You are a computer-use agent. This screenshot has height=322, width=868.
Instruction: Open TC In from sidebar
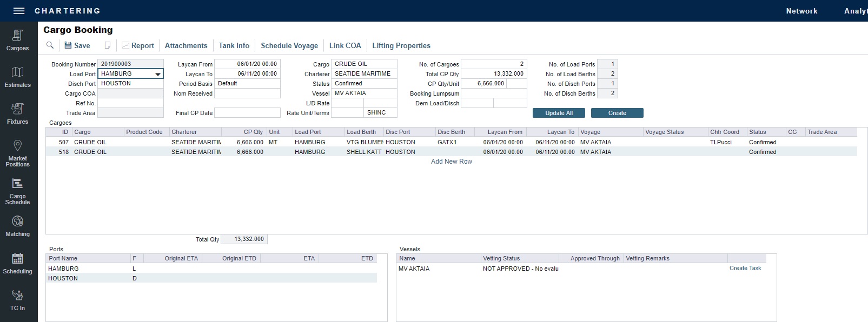[18, 300]
